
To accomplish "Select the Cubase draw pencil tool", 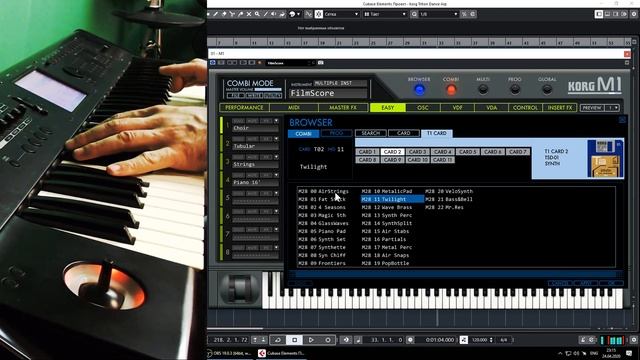I will point(216,14).
